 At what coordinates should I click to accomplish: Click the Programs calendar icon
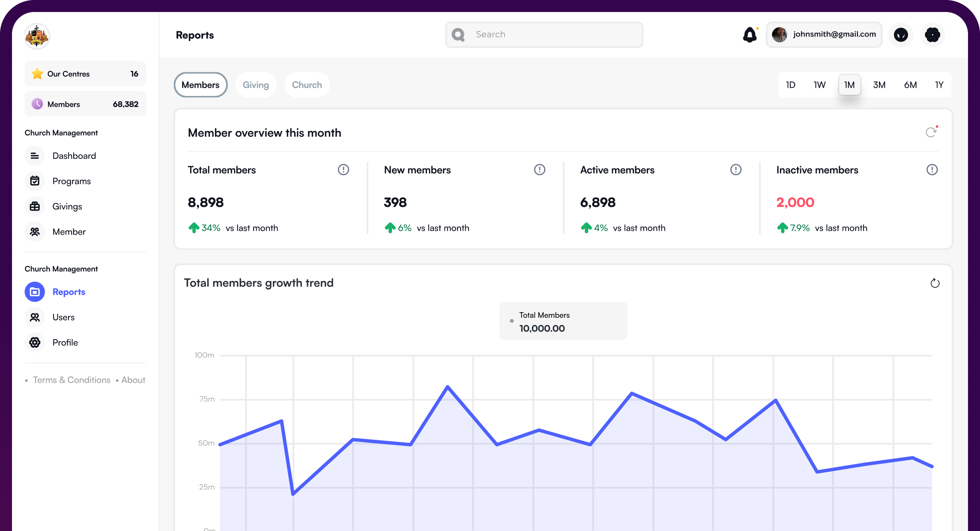click(35, 181)
